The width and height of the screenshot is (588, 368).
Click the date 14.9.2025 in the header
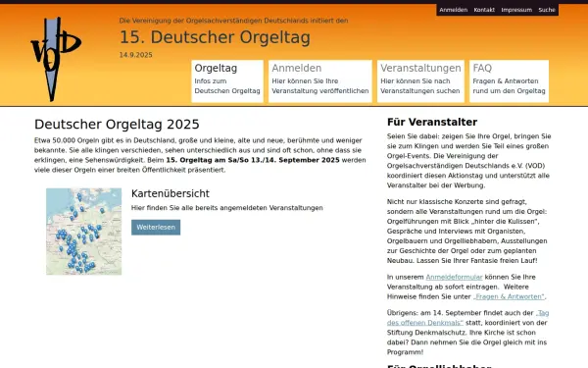(x=136, y=55)
